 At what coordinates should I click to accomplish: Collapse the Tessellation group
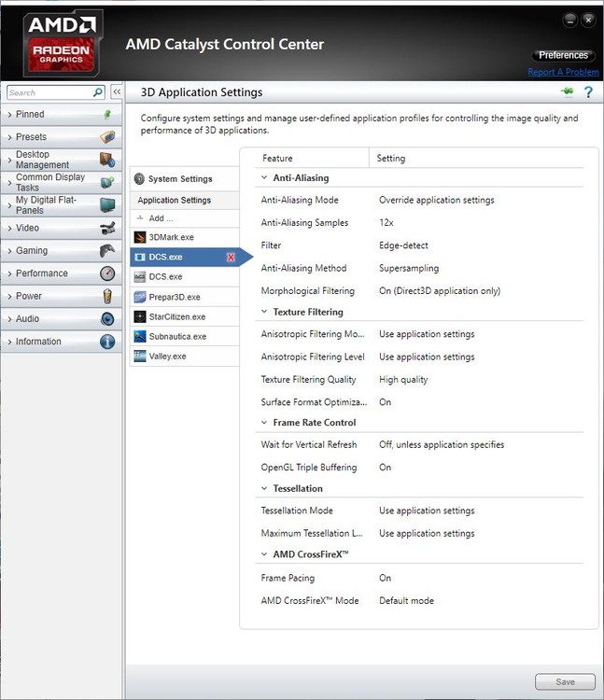pyautogui.click(x=264, y=488)
